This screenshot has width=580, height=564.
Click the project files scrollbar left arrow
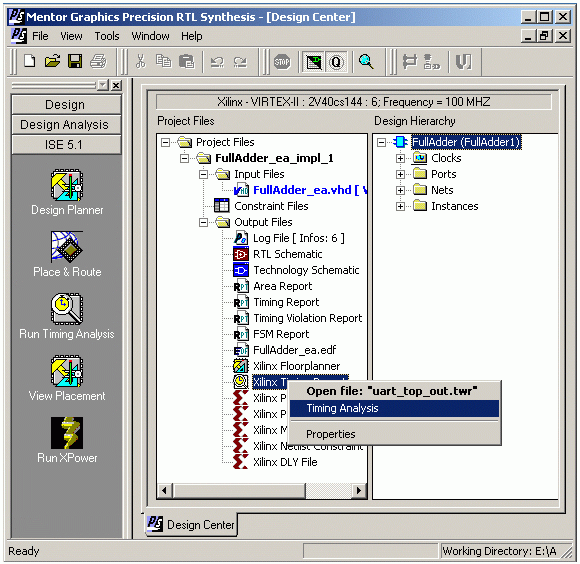point(164,491)
